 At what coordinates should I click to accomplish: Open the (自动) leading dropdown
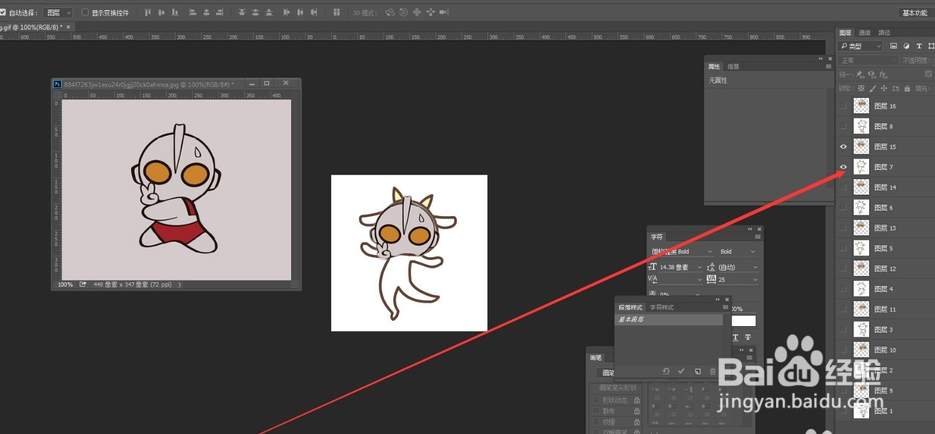pyautogui.click(x=737, y=267)
